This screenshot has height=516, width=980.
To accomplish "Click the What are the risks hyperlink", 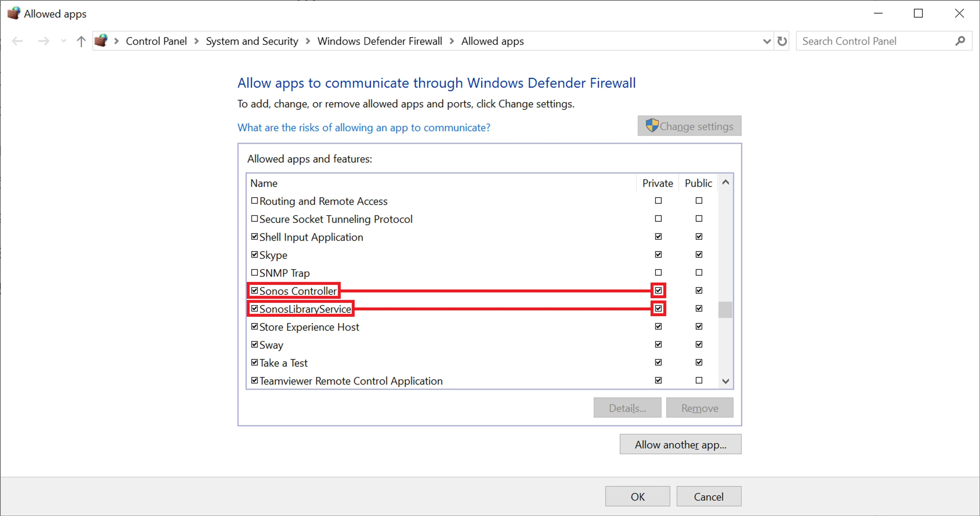I will point(364,128).
